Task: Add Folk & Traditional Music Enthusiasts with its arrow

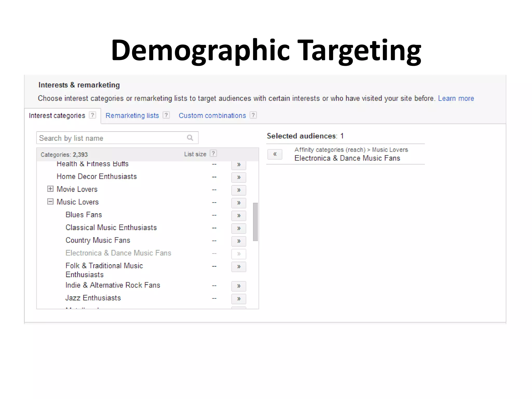Action: (238, 267)
